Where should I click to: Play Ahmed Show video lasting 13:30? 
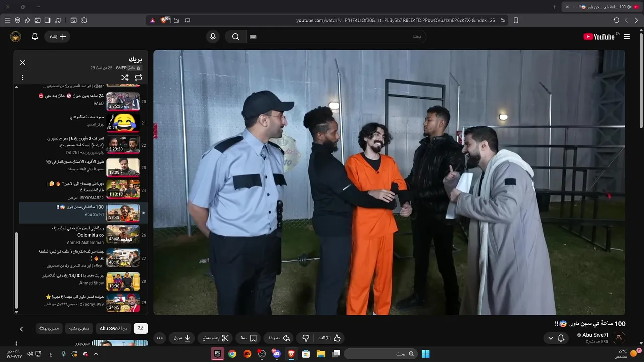coord(83,281)
